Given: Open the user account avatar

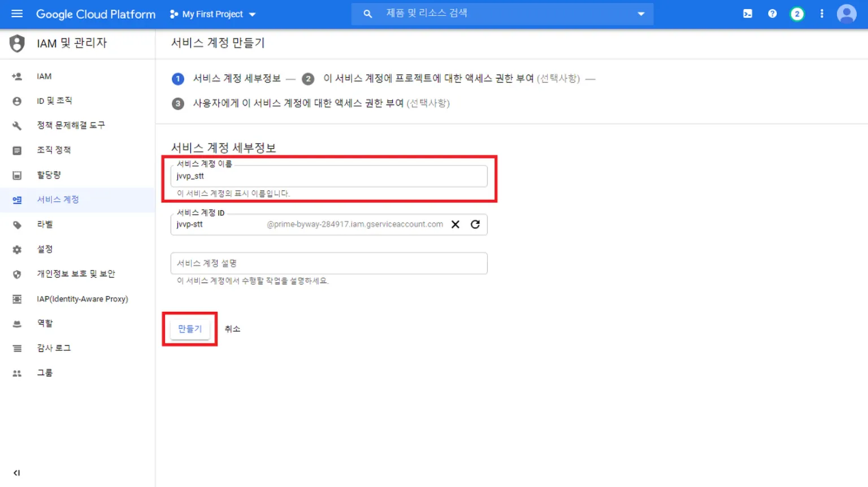Looking at the screenshot, I should click(847, 14).
